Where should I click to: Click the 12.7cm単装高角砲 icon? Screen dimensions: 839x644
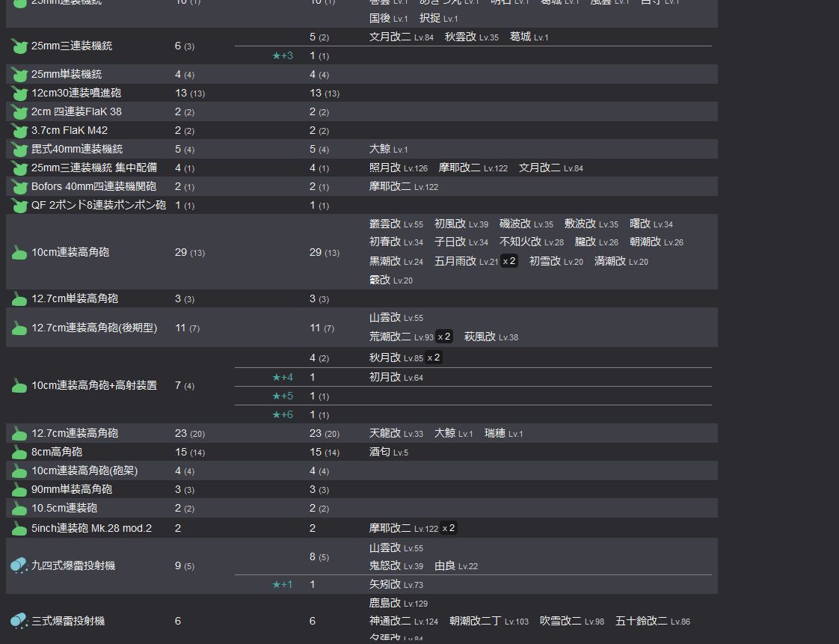(x=19, y=298)
